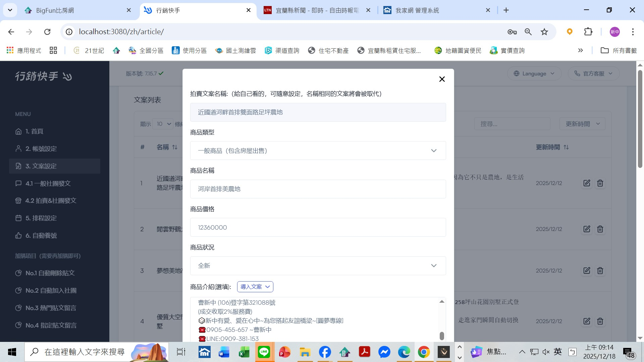Select 3. 文案設定 in the sidebar
The image size is (644, 362).
[x=55, y=166]
